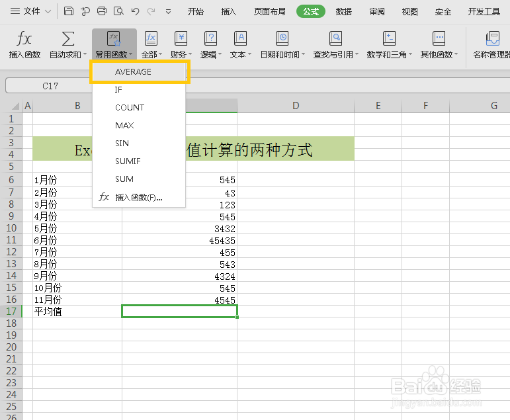Click the 平均值 label cell
Viewport: 510px width, 420px height.
[77, 312]
